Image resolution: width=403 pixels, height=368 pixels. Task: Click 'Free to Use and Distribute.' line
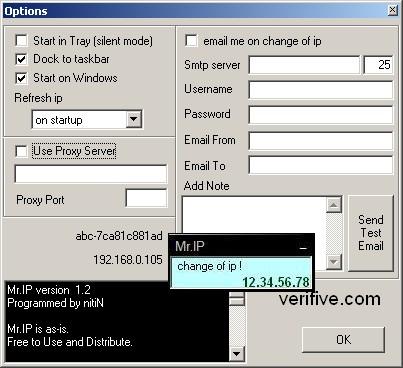(x=70, y=342)
